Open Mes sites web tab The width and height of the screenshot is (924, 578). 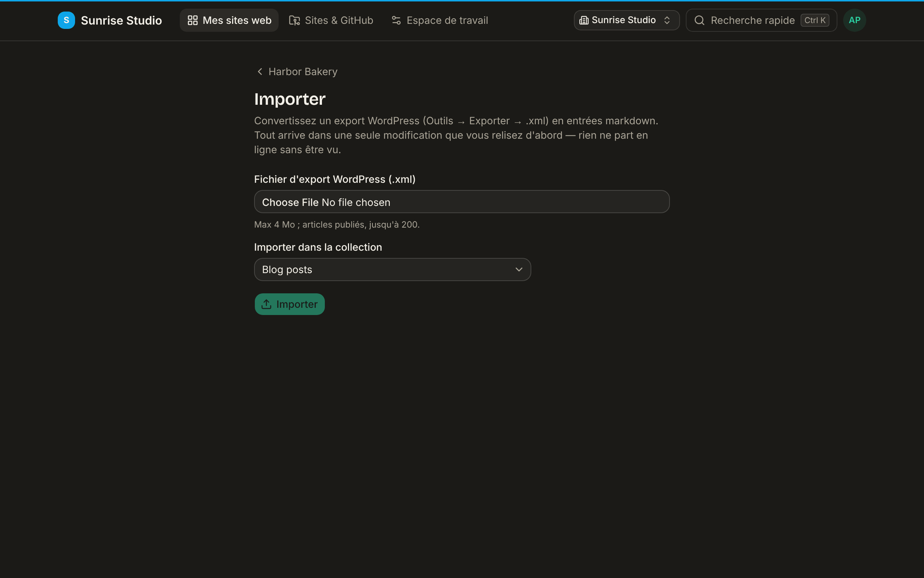click(229, 20)
